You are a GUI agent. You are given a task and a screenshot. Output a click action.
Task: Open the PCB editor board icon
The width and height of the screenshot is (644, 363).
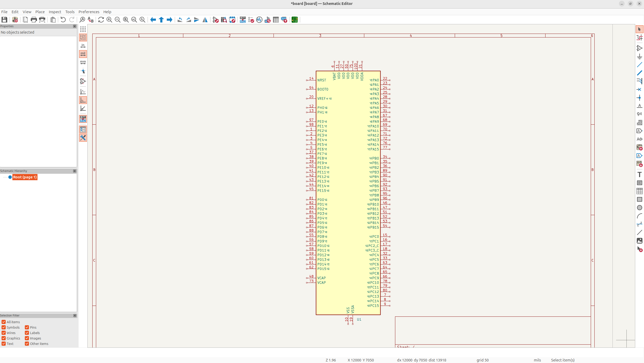(294, 20)
